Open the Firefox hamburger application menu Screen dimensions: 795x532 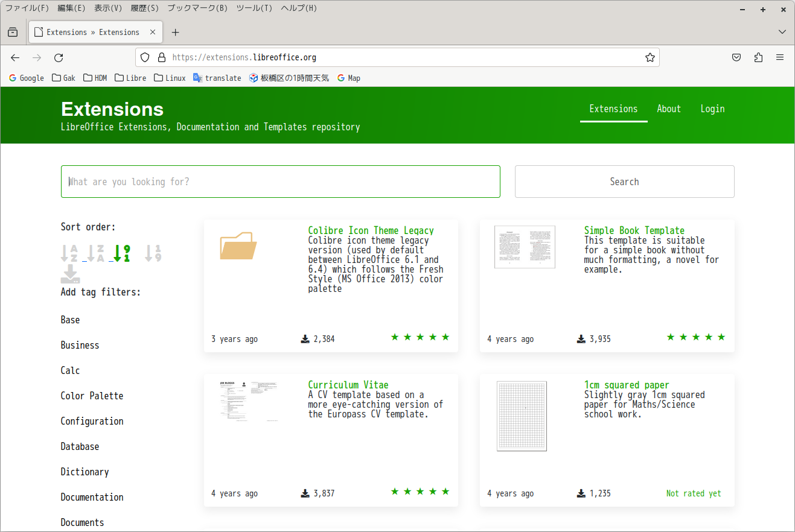pyautogui.click(x=780, y=57)
